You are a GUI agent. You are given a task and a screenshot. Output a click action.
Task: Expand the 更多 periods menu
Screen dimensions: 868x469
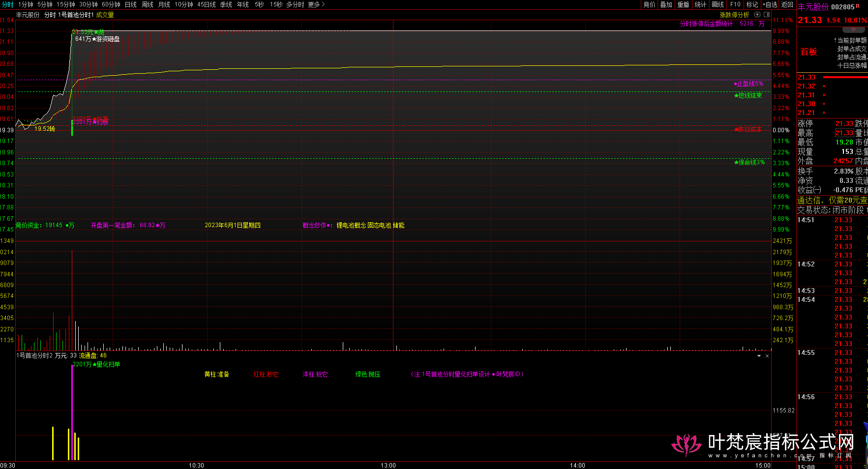(x=316, y=4)
